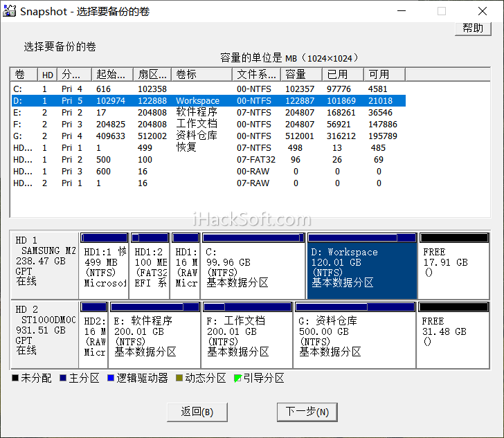Sort by the 文件系 column header
Screen dimensions: 504x438
(x=256, y=75)
